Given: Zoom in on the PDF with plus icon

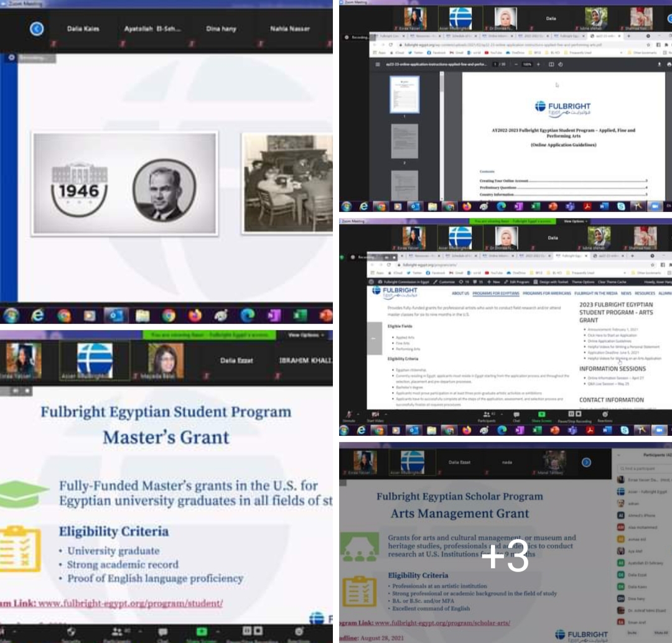Looking at the screenshot, I should pos(538,65).
